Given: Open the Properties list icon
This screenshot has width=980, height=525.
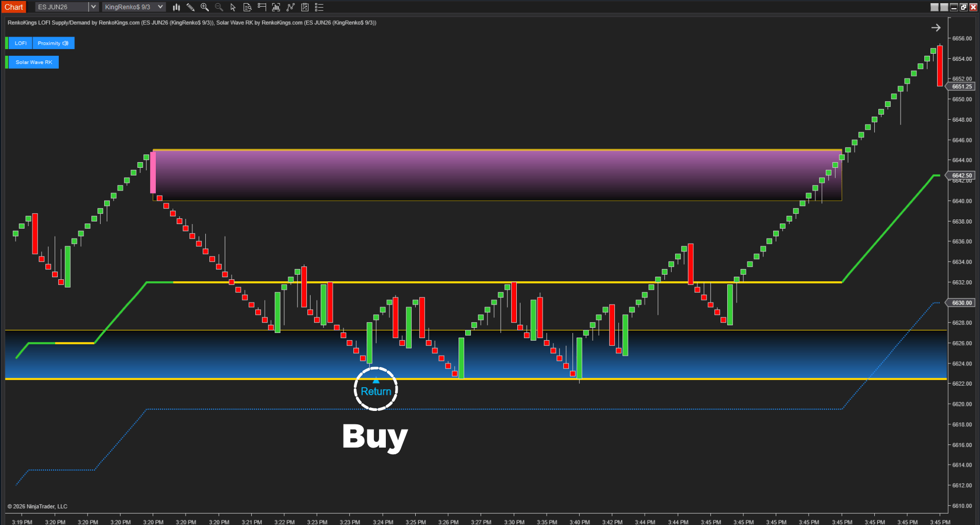Looking at the screenshot, I should tap(319, 7).
